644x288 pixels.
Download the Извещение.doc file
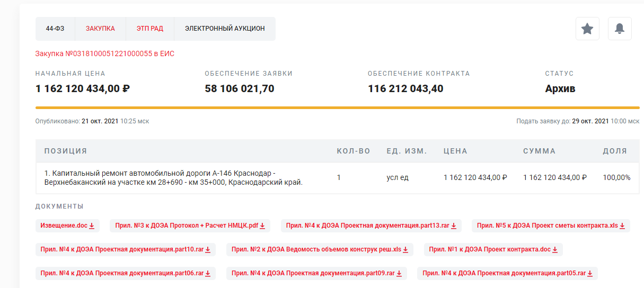click(x=67, y=226)
